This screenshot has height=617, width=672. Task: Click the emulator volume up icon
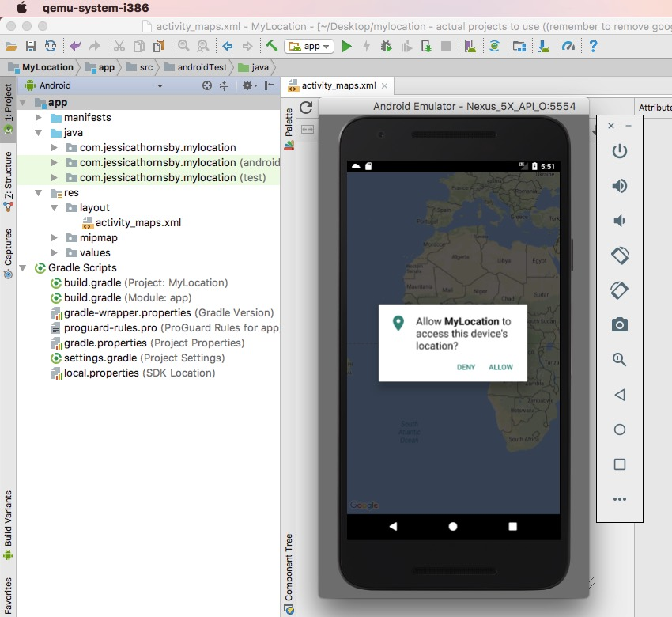[620, 186]
